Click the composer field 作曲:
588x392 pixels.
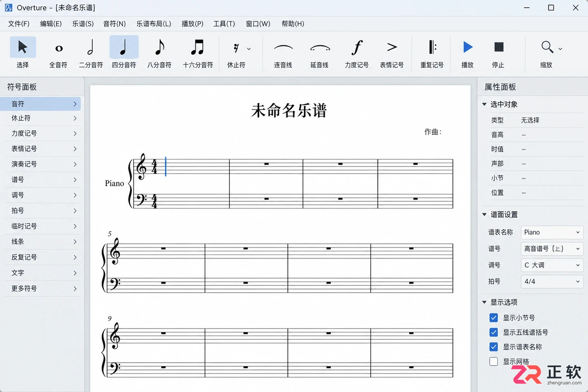point(433,132)
